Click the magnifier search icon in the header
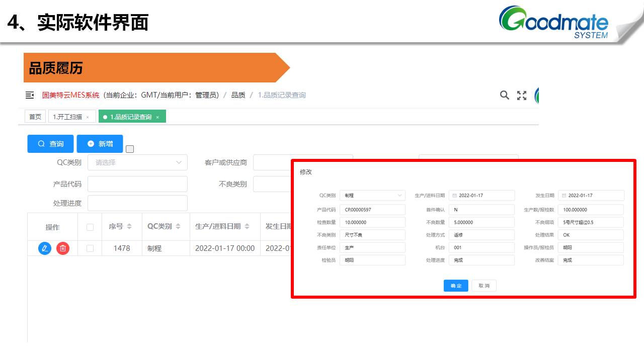 [x=504, y=95]
